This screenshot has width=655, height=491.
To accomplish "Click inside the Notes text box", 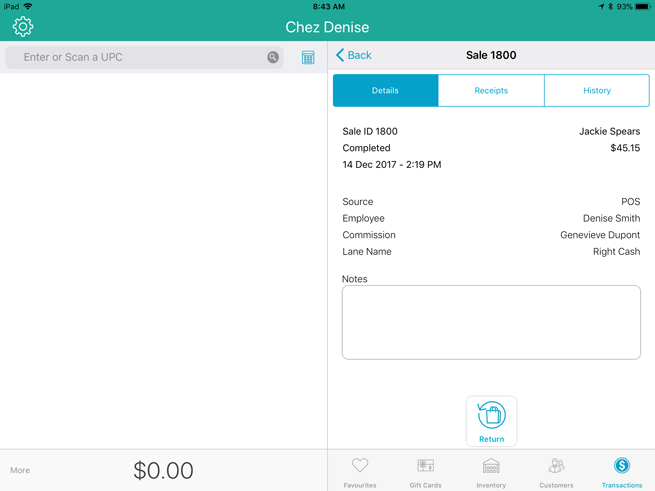I will coord(491,322).
